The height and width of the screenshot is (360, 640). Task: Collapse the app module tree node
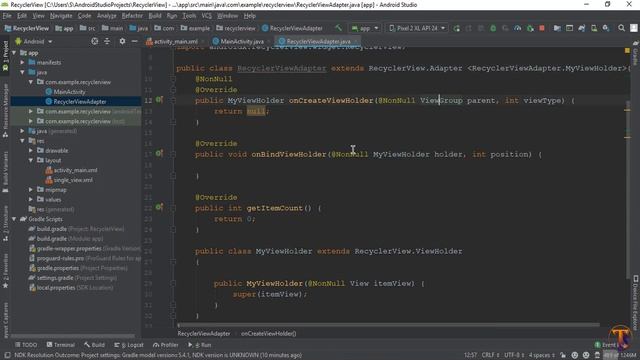[14, 53]
